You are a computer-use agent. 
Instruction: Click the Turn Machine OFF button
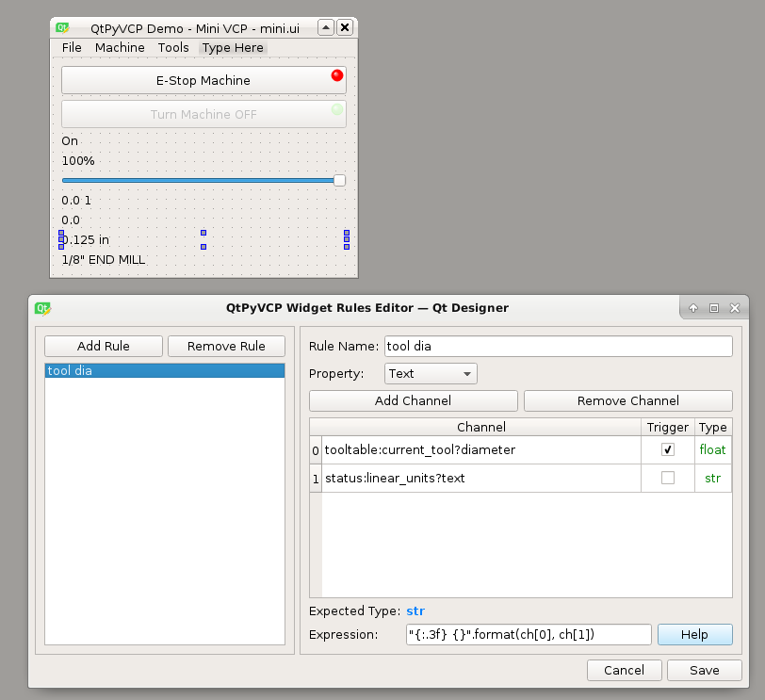203,114
